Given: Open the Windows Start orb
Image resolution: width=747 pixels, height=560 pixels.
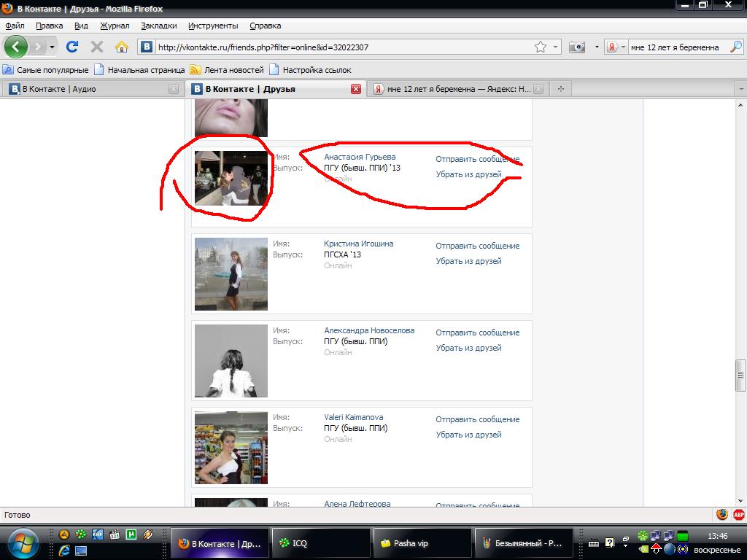Looking at the screenshot, I should 23,543.
